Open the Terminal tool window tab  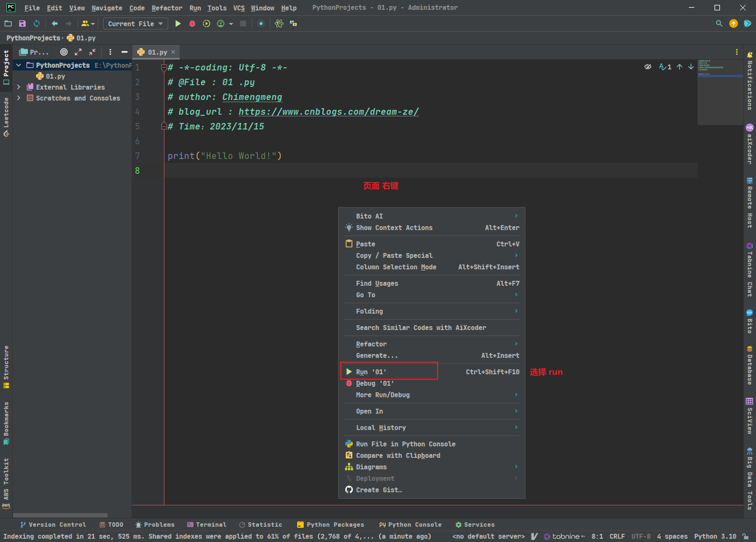(206, 525)
